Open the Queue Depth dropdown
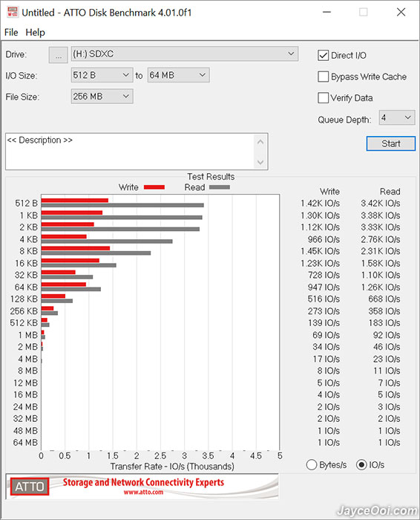This screenshot has width=420, height=520. [x=397, y=117]
